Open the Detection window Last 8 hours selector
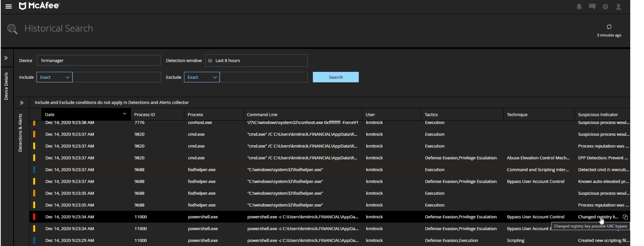The height and width of the screenshot is (246, 644). pyautogui.click(x=256, y=60)
